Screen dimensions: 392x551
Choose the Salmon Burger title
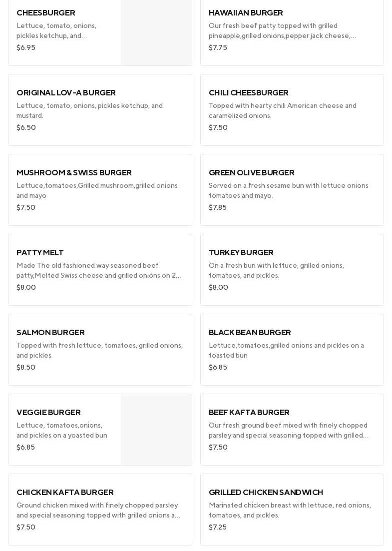(50, 333)
